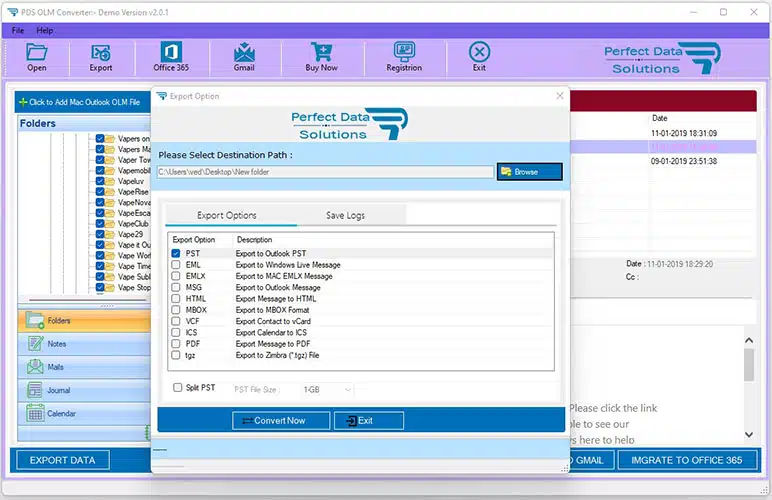Switch to the Export Options tab
The image size is (772, 500).
(226, 216)
